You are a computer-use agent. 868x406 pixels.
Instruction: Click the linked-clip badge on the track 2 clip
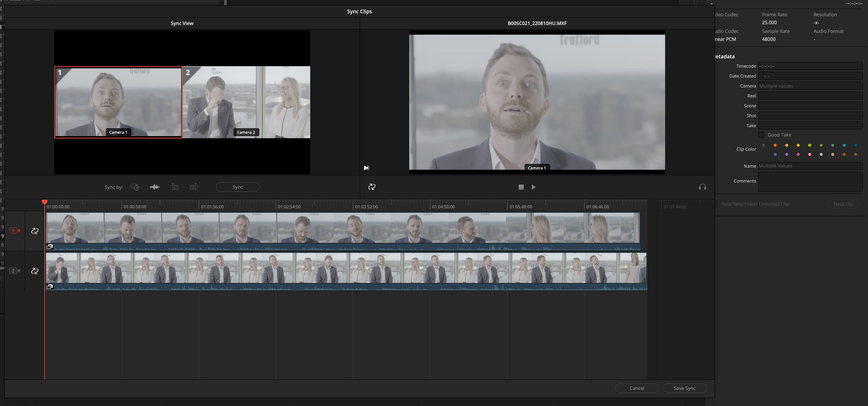pyautogui.click(x=50, y=287)
